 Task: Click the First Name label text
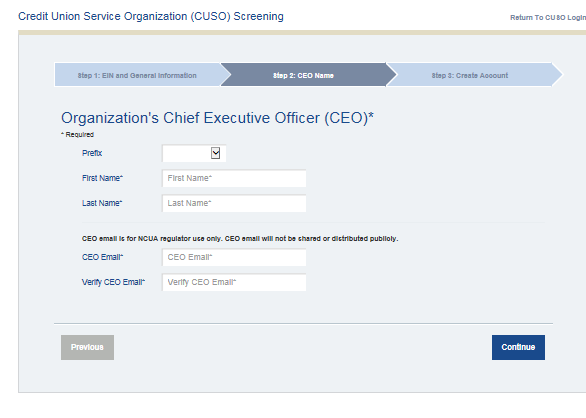(102, 178)
